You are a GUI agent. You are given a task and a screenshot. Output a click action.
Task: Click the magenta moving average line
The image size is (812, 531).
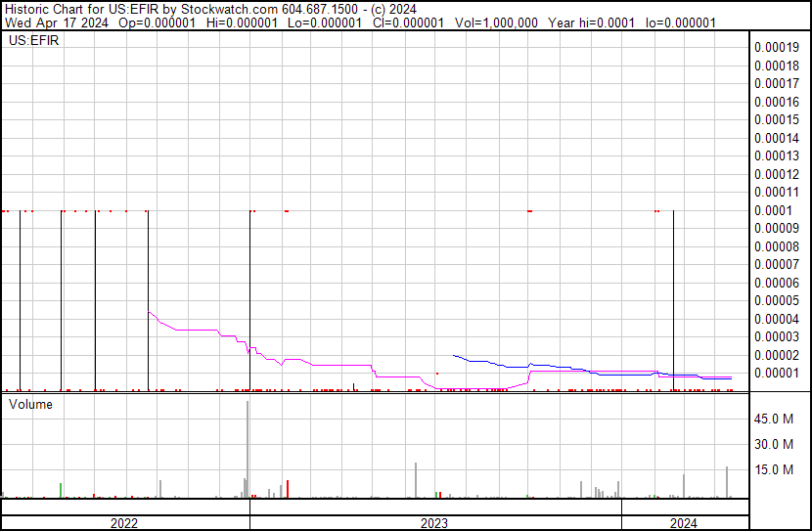pos(196,331)
